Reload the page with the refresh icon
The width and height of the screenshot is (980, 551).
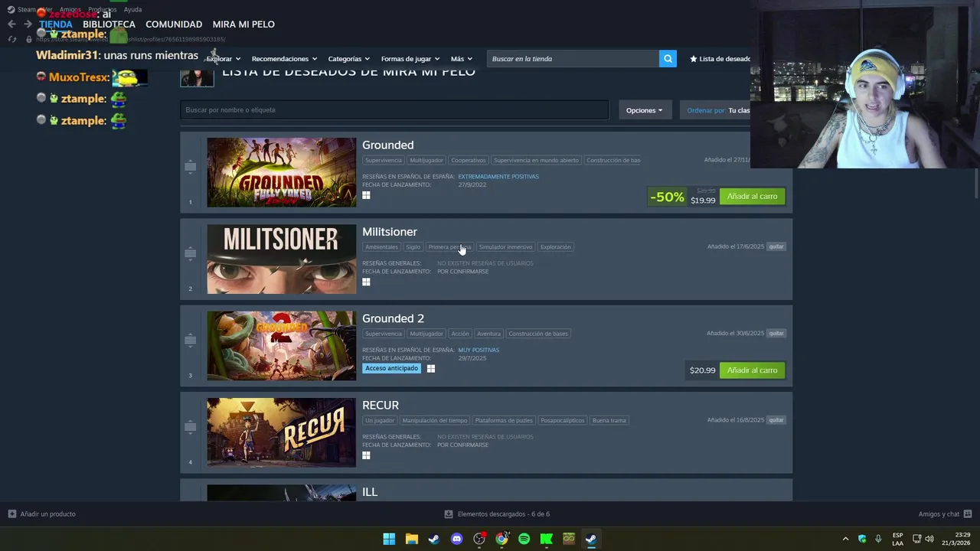point(12,39)
